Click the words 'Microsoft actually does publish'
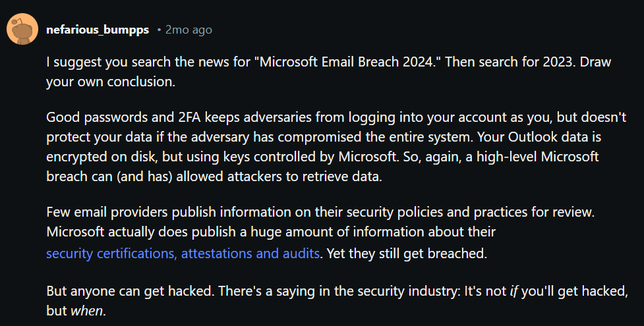 click(x=141, y=232)
